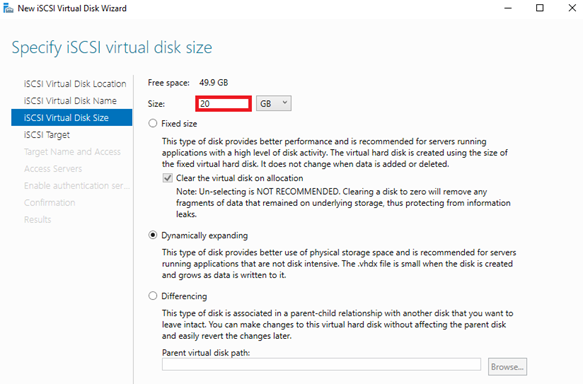Open the GB size unit dropdown

click(274, 103)
